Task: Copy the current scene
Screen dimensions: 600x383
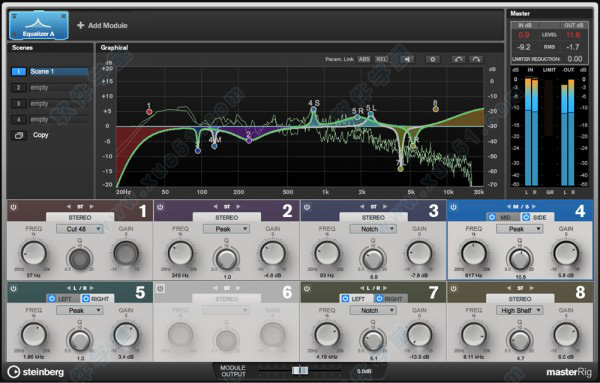Action: (x=41, y=135)
